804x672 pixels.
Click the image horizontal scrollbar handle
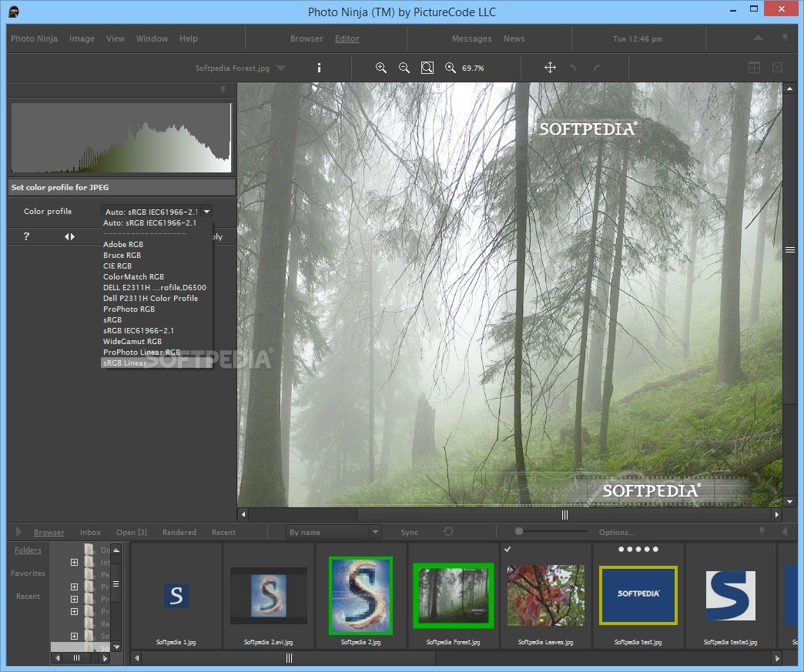click(x=564, y=514)
